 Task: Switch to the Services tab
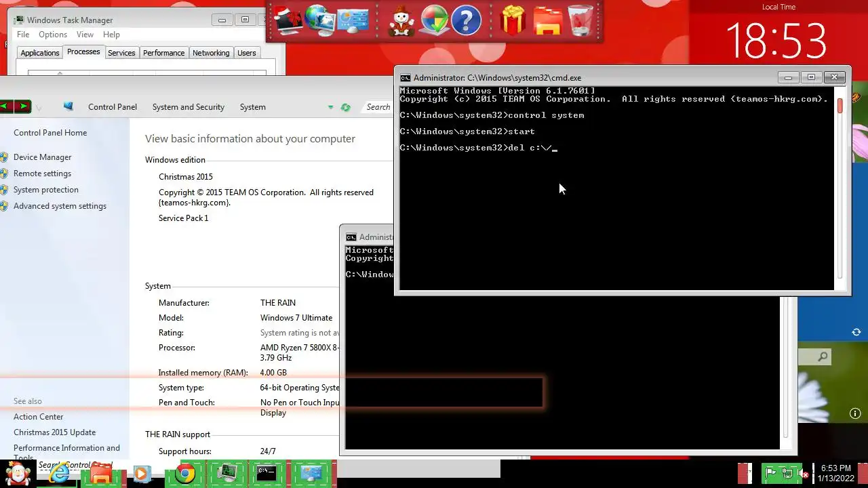121,53
